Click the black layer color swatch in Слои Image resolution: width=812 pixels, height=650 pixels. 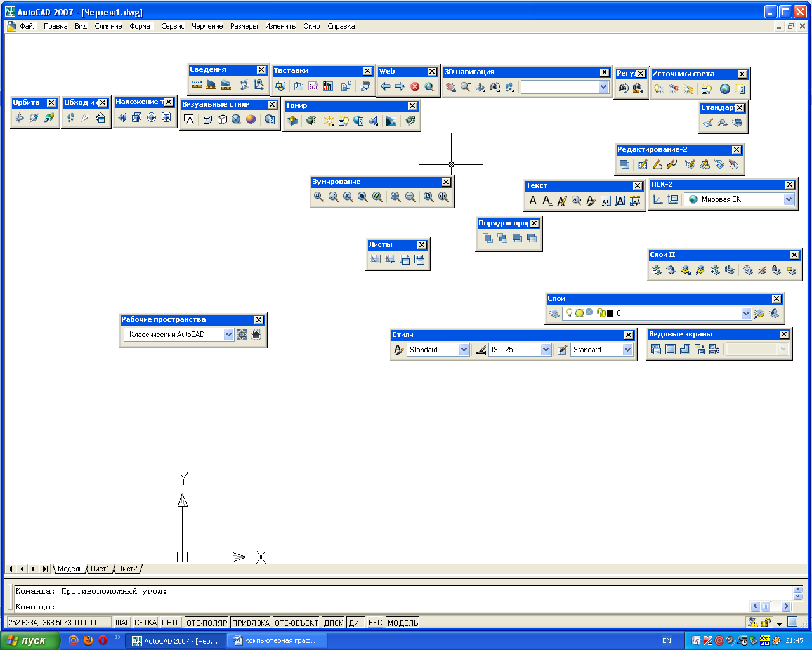coord(610,314)
